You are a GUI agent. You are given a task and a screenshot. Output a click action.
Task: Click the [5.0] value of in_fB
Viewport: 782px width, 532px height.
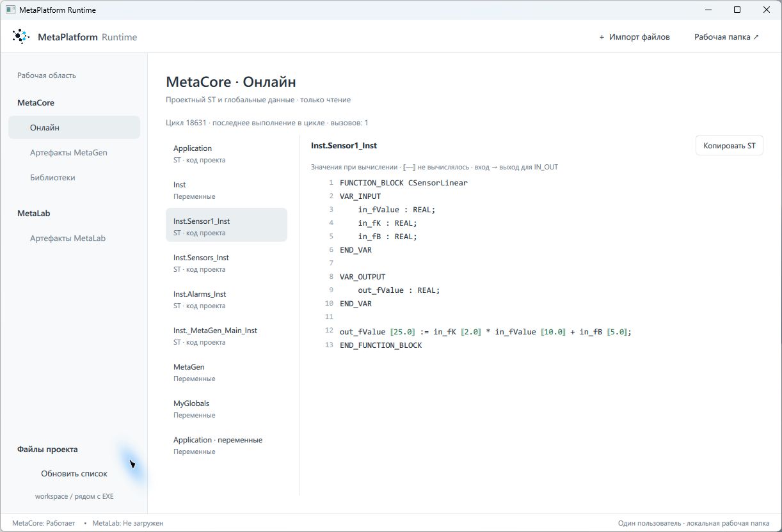[617, 332]
